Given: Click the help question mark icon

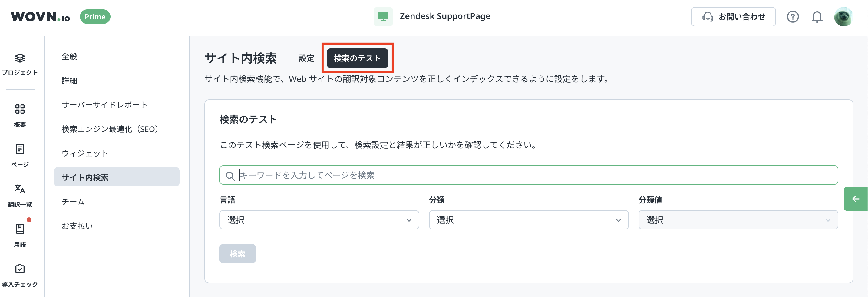Looking at the screenshot, I should tap(793, 17).
